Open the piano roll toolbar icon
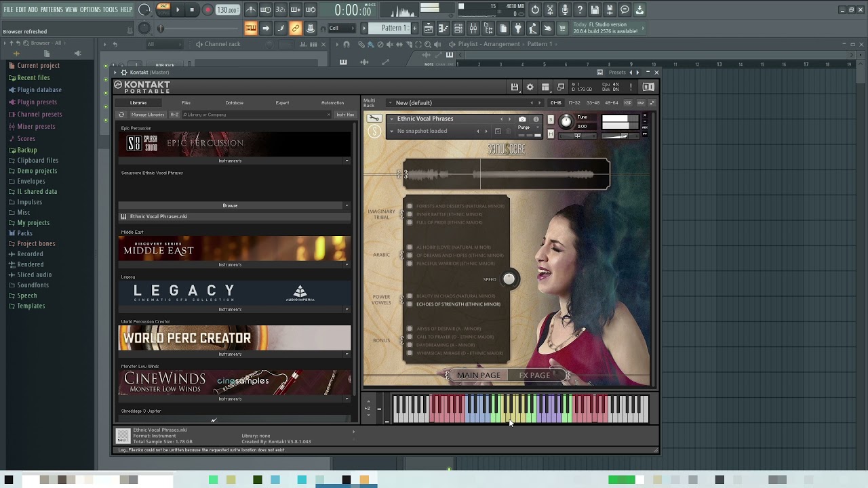The image size is (868, 488). tap(443, 28)
